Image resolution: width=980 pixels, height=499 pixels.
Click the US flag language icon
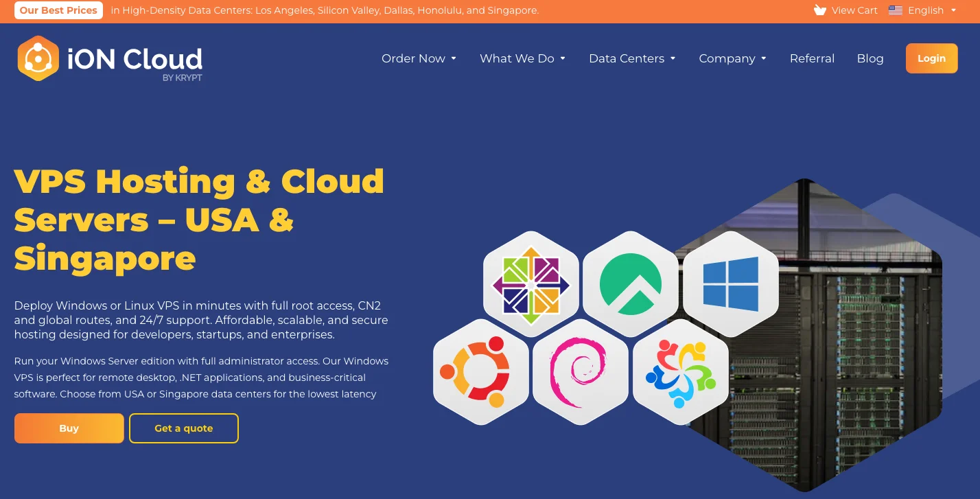[896, 10]
